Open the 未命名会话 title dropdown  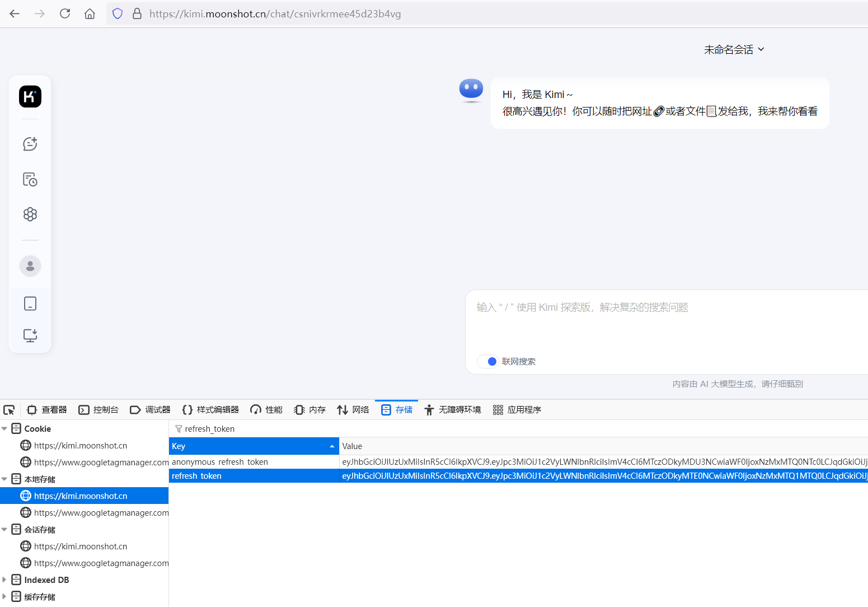[x=734, y=50]
